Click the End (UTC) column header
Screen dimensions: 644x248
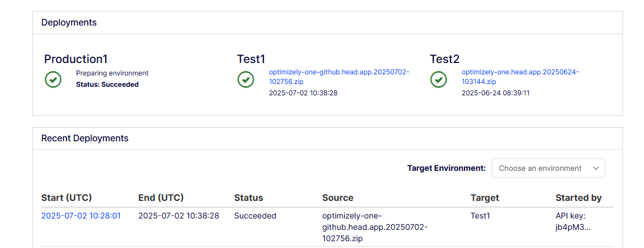(x=161, y=197)
